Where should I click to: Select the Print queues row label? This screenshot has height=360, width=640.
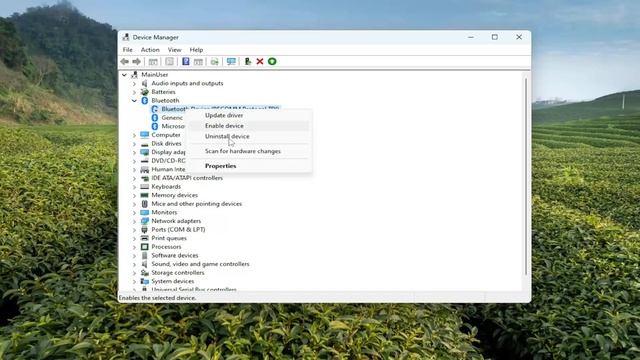[169, 238]
